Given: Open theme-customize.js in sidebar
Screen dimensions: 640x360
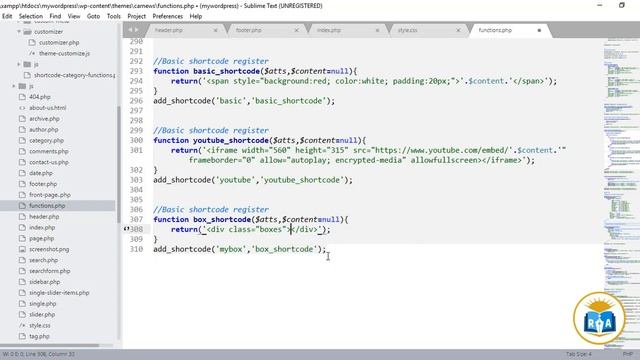Looking at the screenshot, I should pos(64,53).
